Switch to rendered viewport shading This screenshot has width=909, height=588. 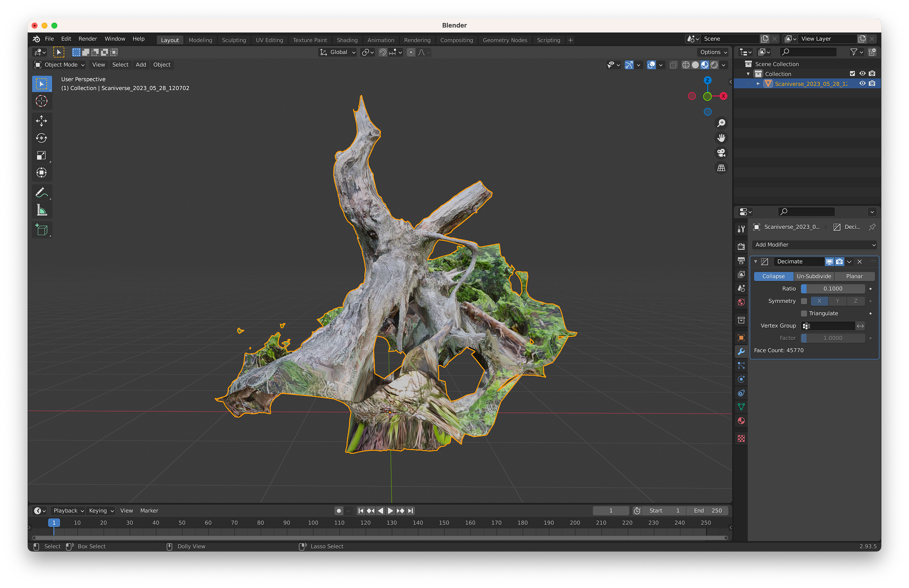pyautogui.click(x=714, y=65)
